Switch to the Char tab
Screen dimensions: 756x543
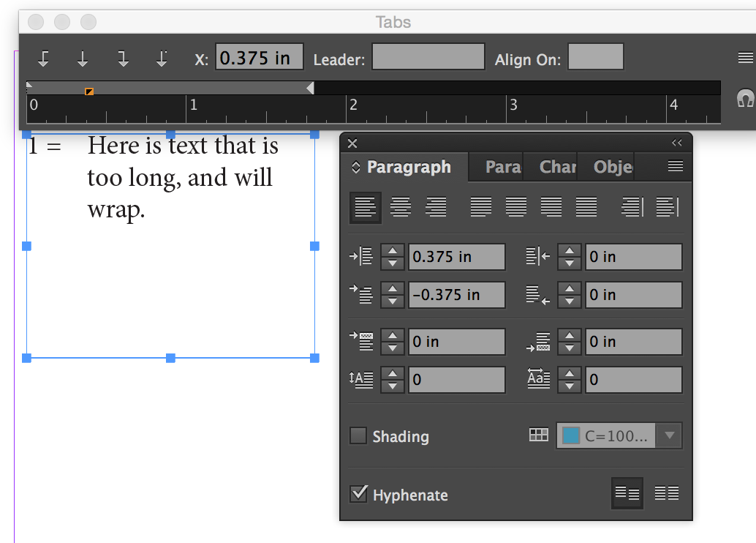click(558, 167)
